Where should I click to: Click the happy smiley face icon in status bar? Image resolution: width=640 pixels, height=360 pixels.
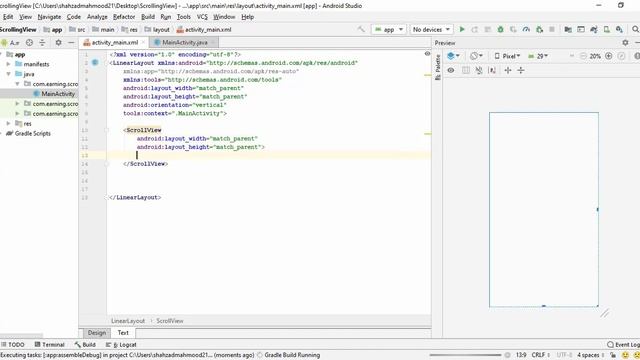click(625, 355)
